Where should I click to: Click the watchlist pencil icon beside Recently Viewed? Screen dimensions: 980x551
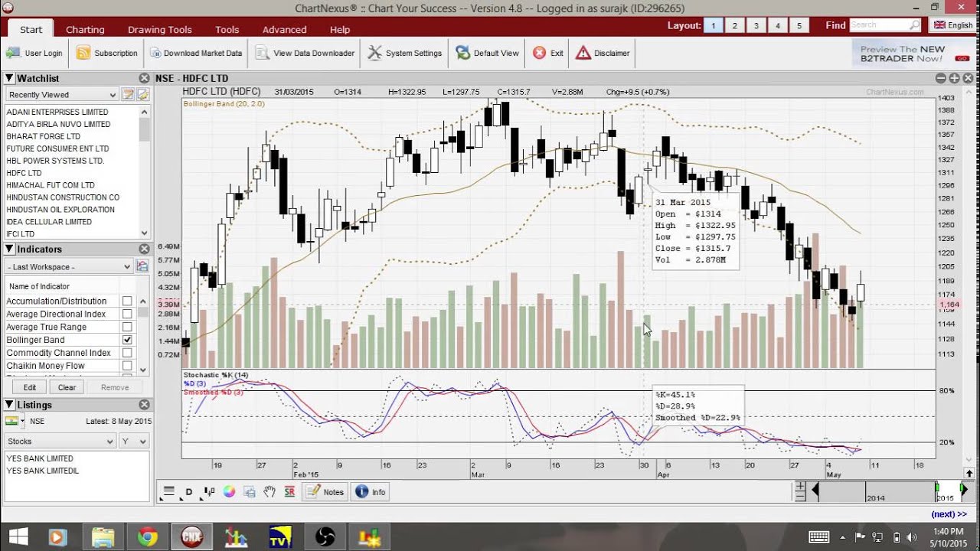(x=142, y=95)
